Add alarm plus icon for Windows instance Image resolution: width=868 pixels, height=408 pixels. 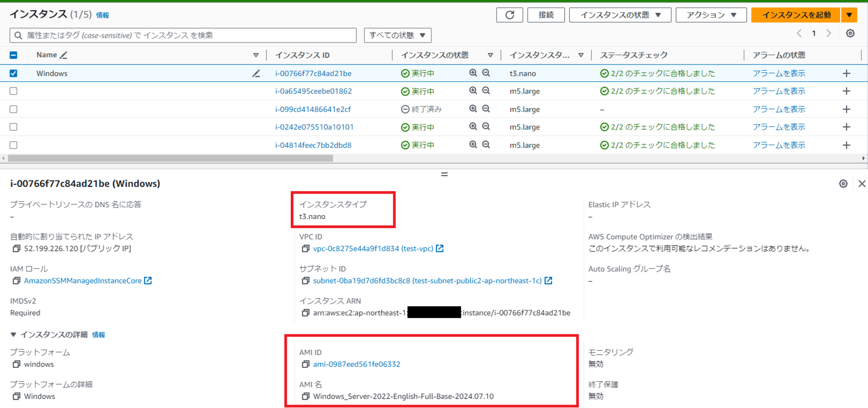pyautogui.click(x=846, y=73)
